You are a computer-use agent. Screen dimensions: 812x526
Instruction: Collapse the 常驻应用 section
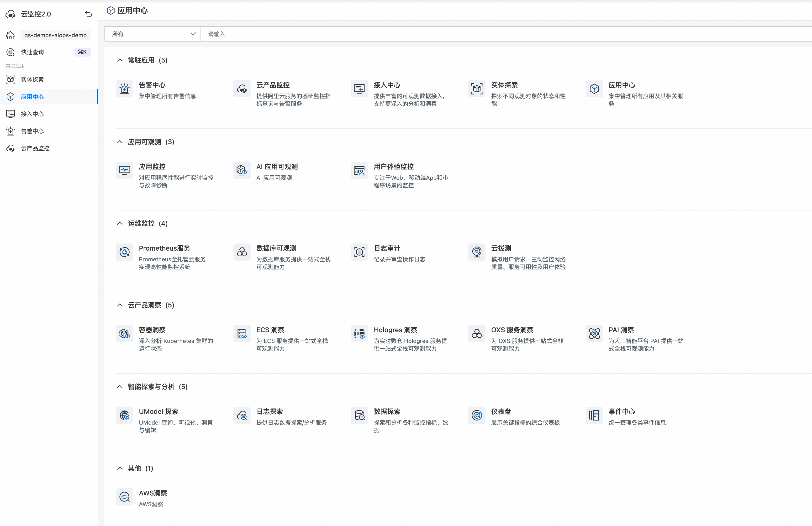(120, 60)
